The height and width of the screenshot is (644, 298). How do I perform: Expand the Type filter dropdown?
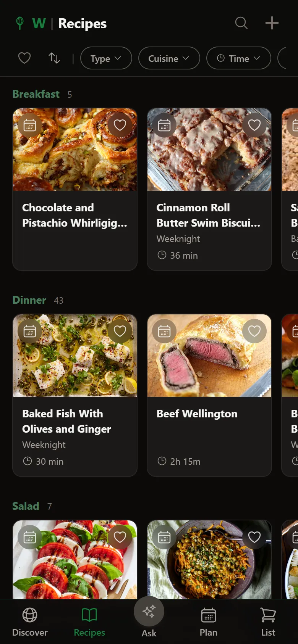tap(106, 58)
